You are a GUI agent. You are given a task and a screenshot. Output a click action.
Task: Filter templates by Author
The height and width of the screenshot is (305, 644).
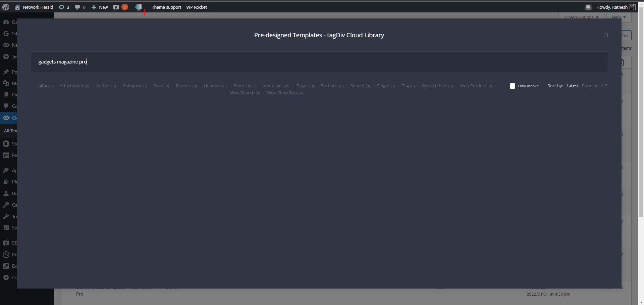click(x=106, y=86)
